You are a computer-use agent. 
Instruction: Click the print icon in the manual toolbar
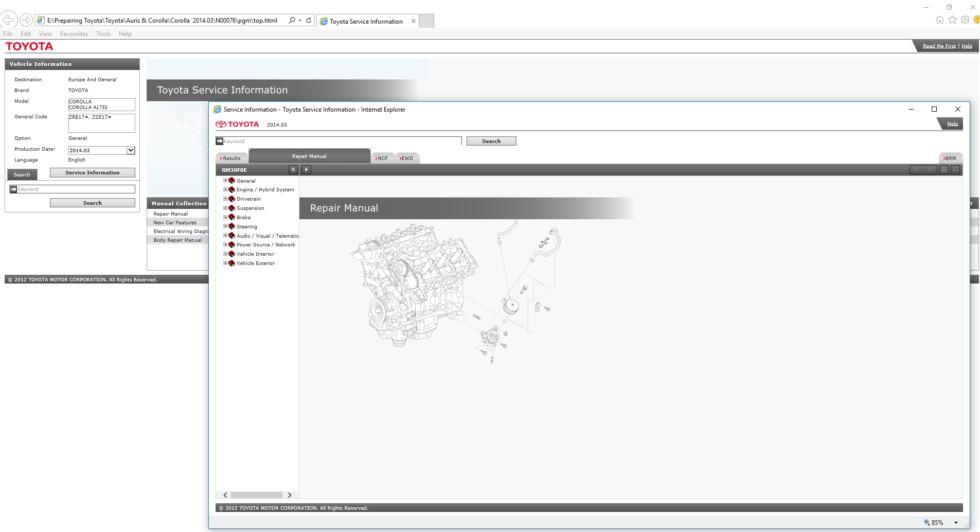coord(944,170)
